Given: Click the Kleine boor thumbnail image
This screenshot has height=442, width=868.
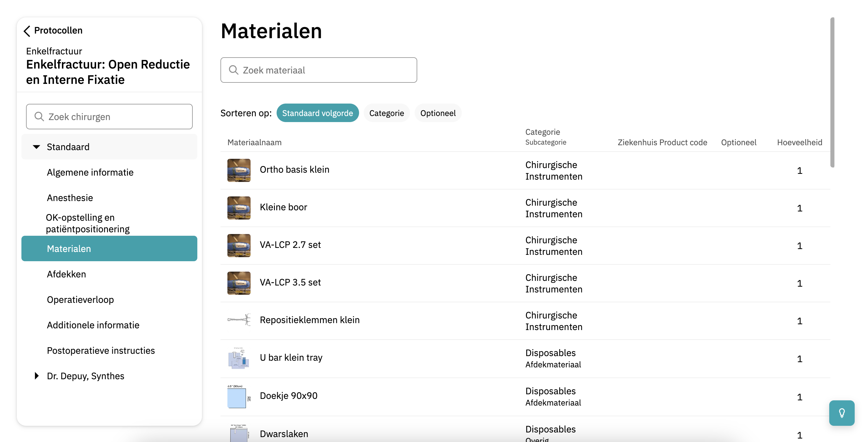Looking at the screenshot, I should point(239,208).
